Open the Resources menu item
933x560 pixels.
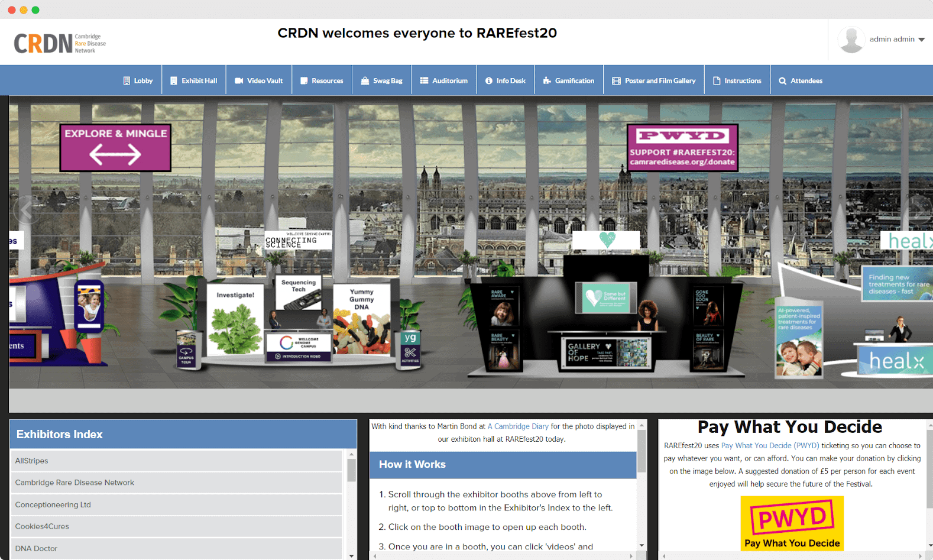point(322,80)
